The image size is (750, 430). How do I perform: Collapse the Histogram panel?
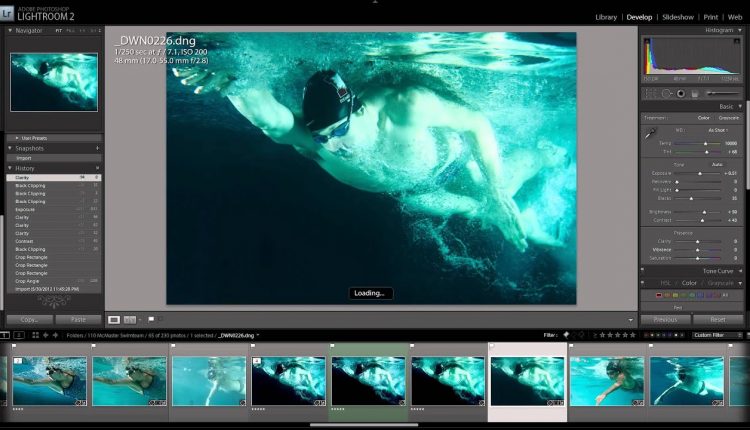(739, 30)
